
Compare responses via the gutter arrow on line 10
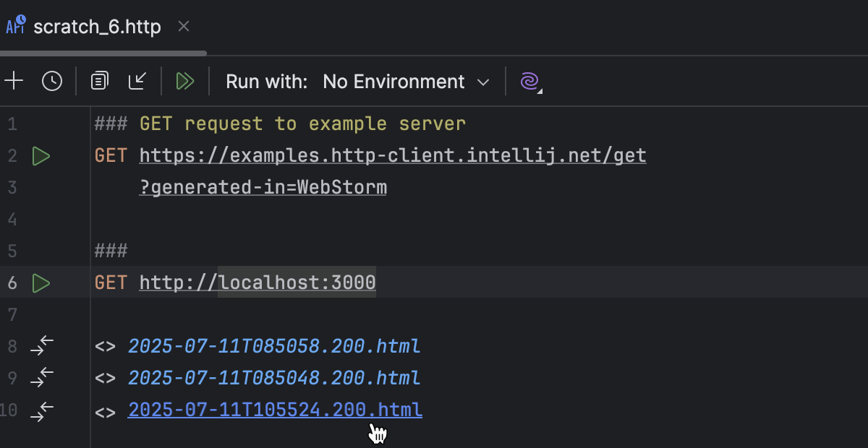click(41, 410)
